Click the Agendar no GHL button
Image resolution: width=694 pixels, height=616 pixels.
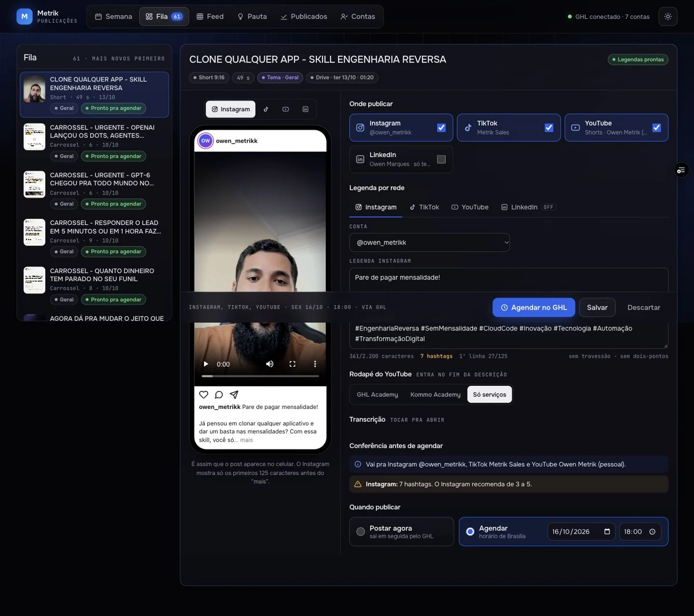point(534,308)
